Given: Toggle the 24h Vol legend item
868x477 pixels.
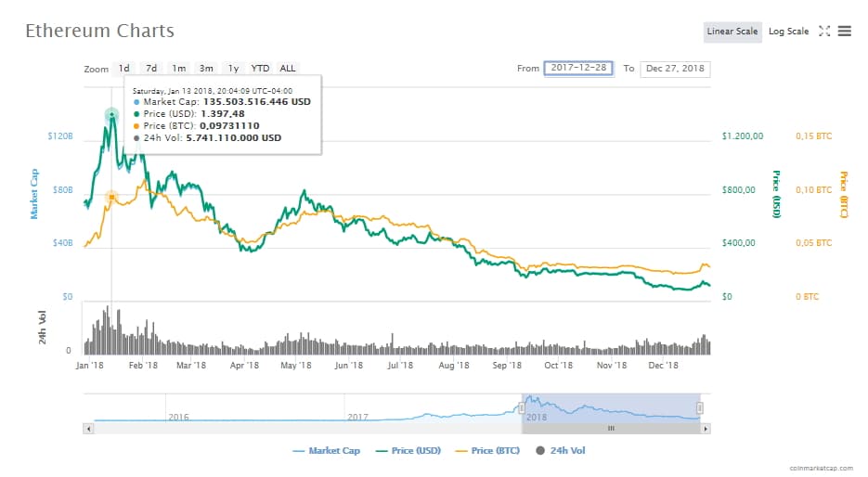Looking at the screenshot, I should [560, 451].
